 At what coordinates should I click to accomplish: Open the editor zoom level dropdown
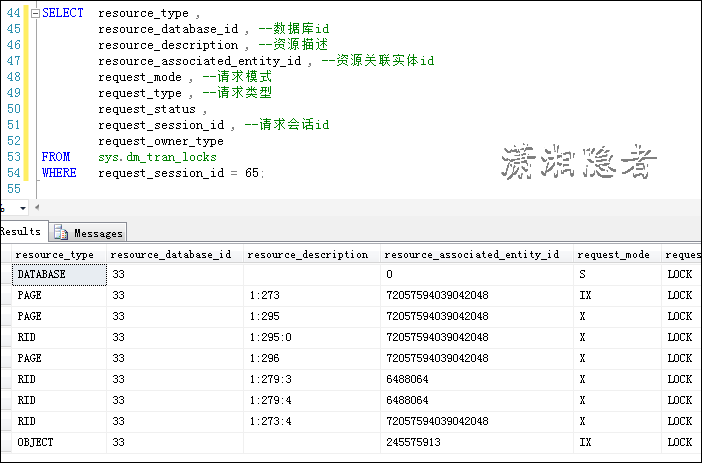tap(22, 208)
